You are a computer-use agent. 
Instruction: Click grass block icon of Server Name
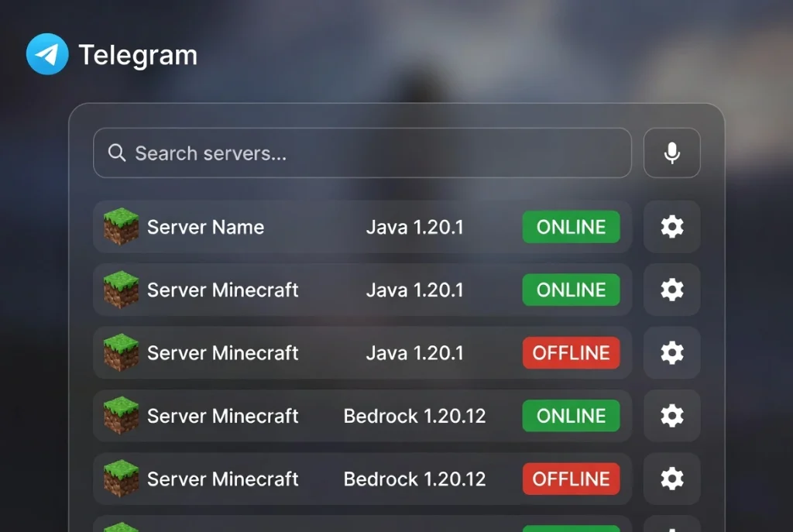click(x=121, y=227)
